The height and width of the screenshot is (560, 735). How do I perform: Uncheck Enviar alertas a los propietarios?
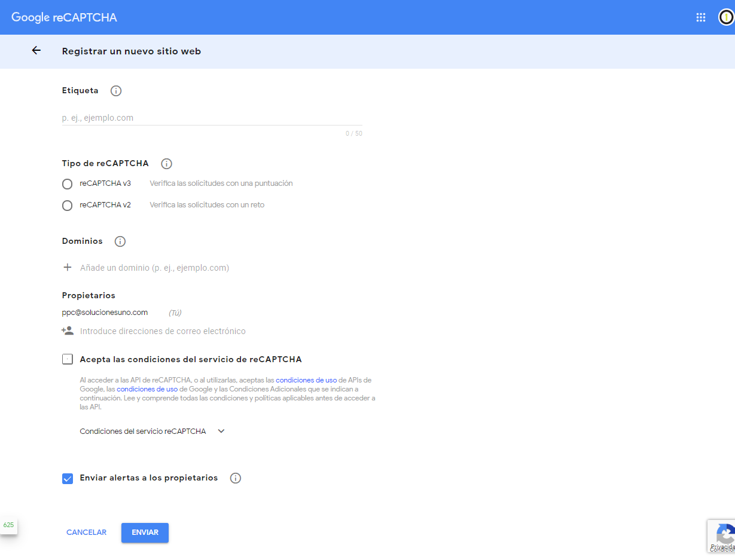coord(68,479)
